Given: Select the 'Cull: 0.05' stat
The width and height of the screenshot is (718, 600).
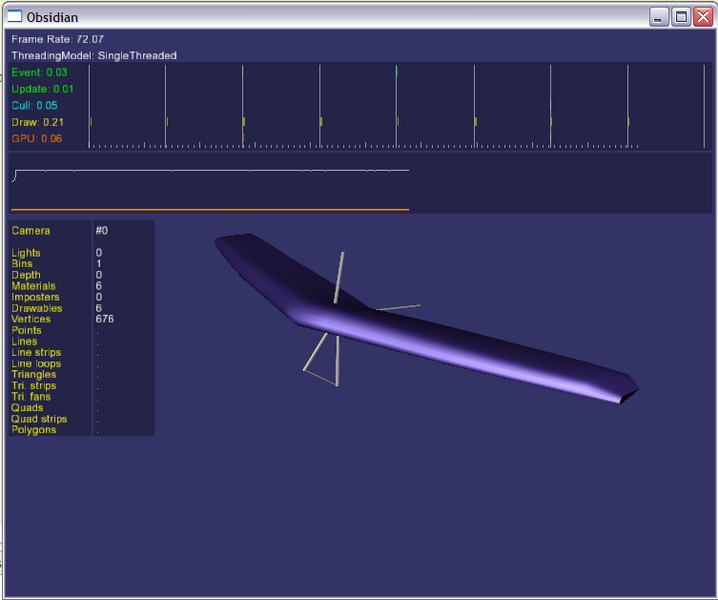Looking at the screenshot, I should (34, 105).
